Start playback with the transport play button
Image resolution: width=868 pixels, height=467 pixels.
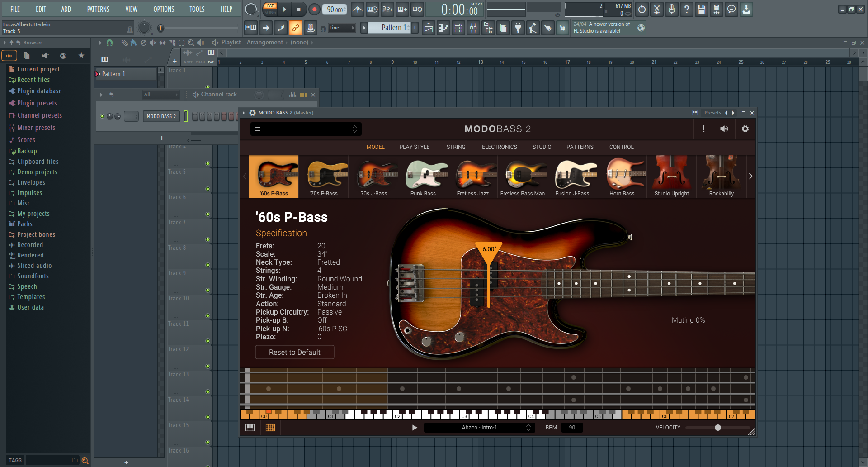pos(284,9)
